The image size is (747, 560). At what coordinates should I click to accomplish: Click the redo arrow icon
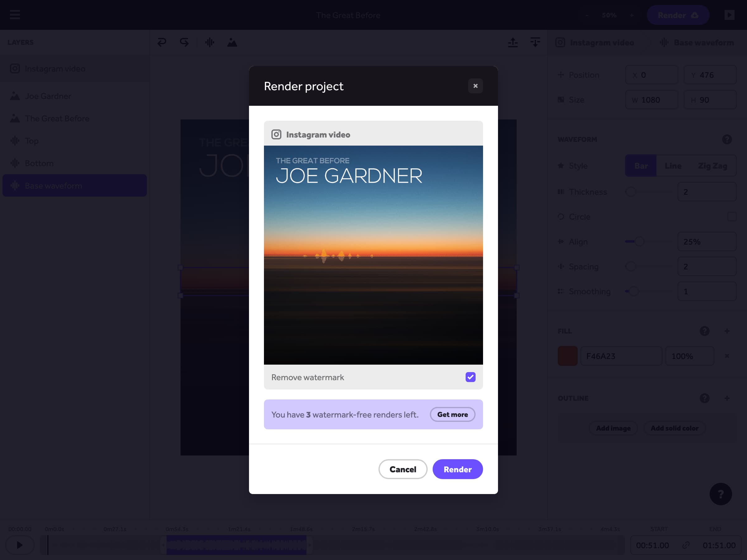tap(184, 42)
